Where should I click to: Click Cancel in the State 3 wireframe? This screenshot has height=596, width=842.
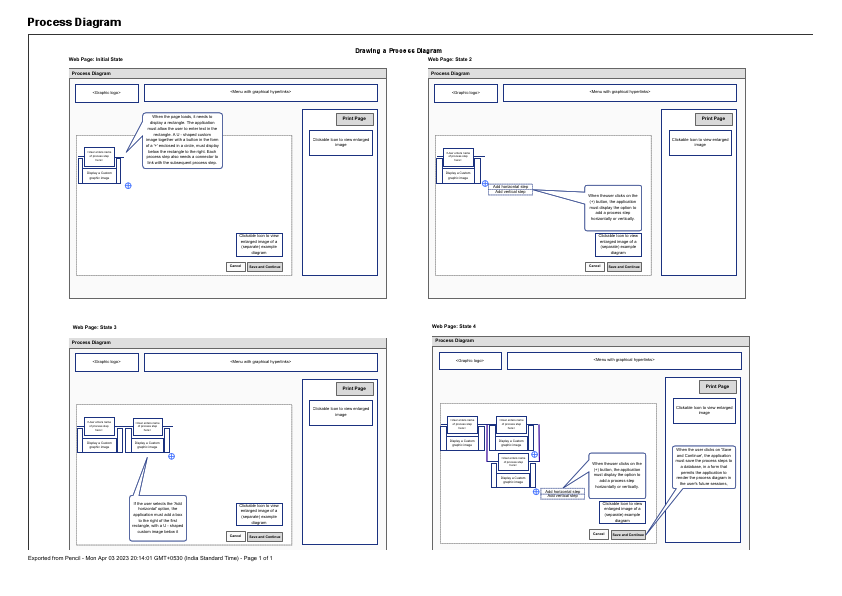235,536
